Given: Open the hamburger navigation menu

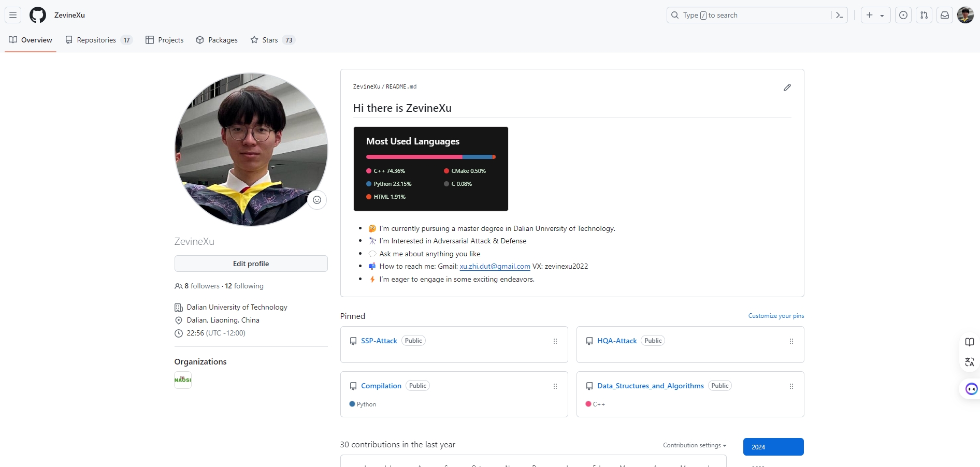Looking at the screenshot, I should point(13,15).
